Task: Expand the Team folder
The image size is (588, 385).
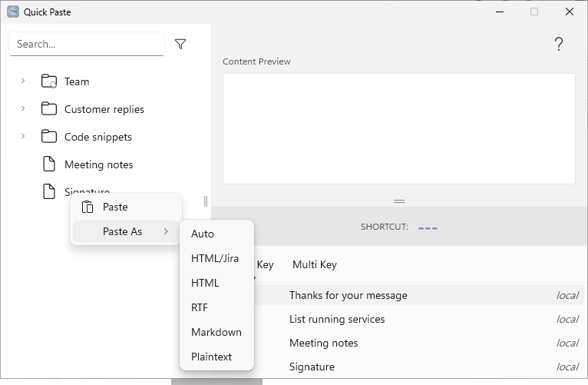Action: tap(23, 81)
